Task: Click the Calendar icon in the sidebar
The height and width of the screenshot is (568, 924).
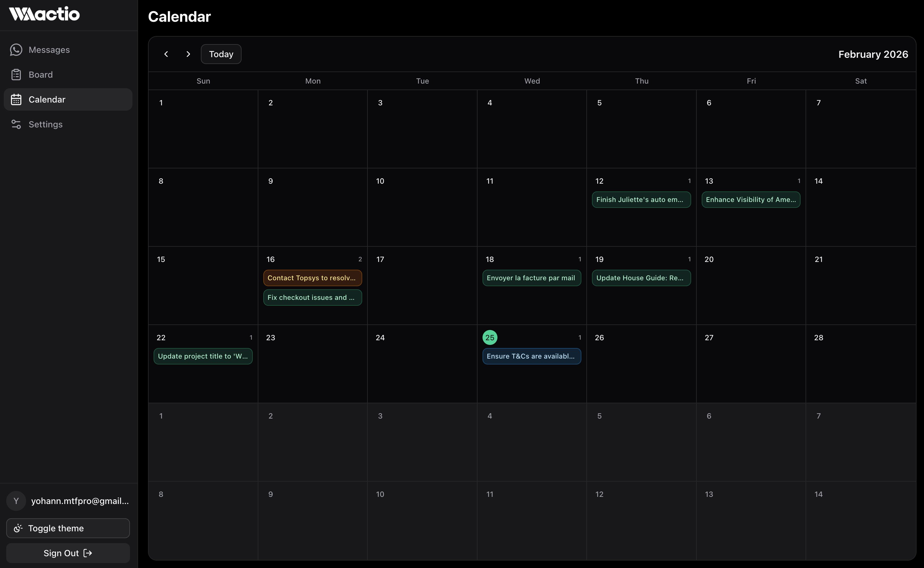Action: pos(16,99)
